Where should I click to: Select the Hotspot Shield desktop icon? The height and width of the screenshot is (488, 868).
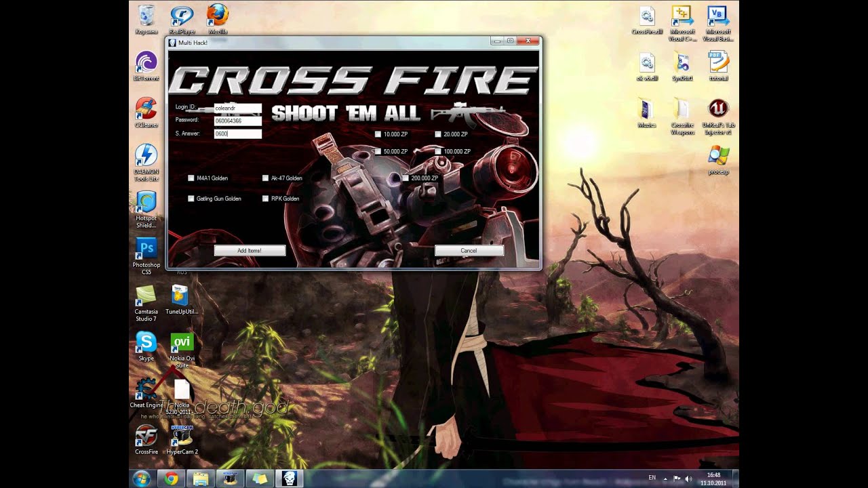(x=146, y=209)
